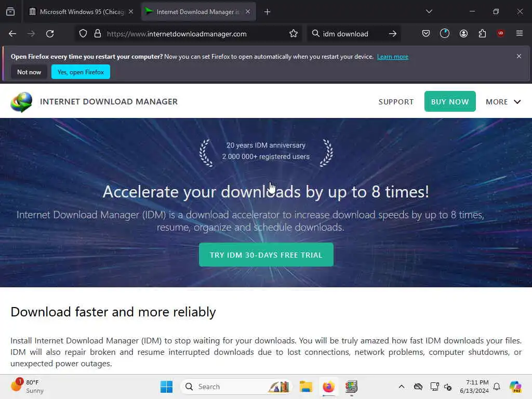Image resolution: width=532 pixels, height=399 pixels.
Task: Open the last pinned taskbar app
Action: [351, 387]
